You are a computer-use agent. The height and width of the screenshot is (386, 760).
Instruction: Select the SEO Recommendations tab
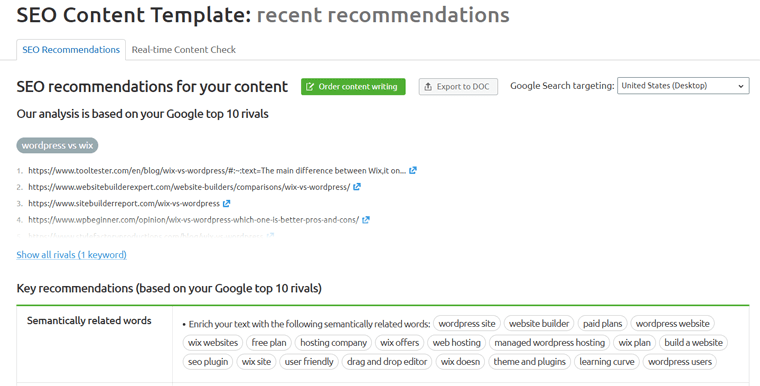coord(71,49)
